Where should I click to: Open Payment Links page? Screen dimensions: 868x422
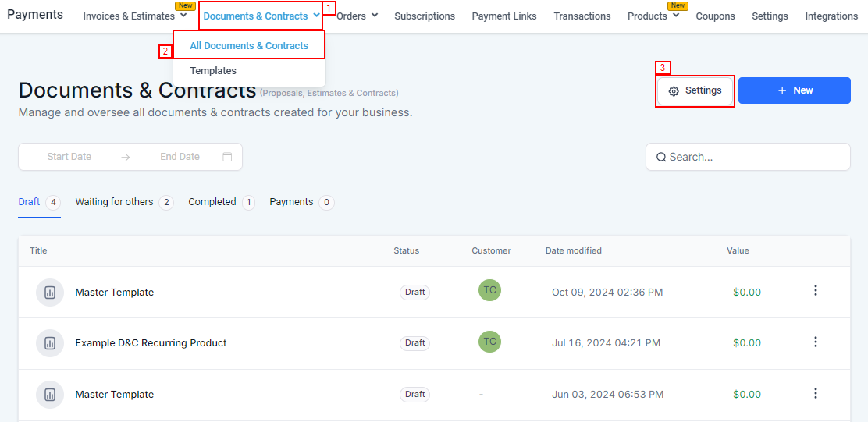point(504,16)
